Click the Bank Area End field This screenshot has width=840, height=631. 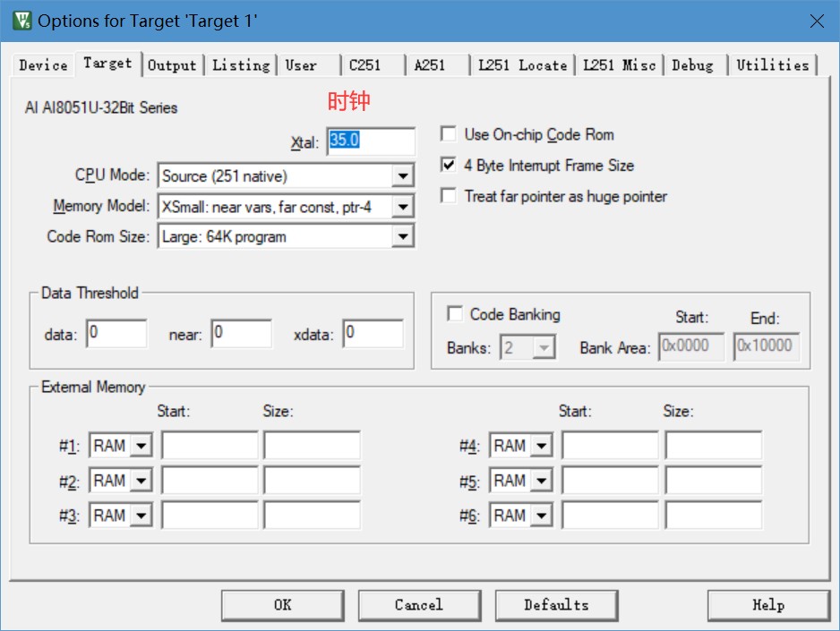click(767, 346)
